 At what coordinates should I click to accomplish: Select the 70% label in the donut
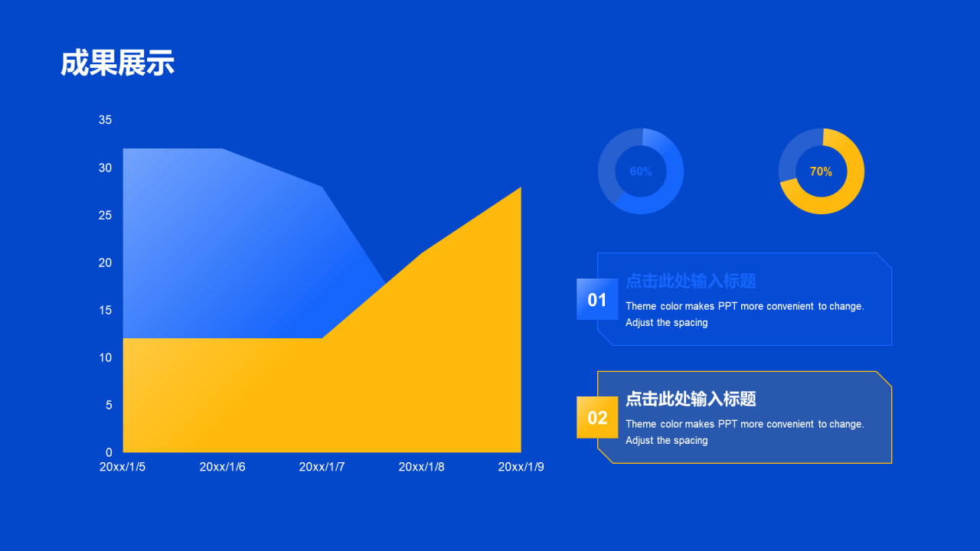[821, 171]
